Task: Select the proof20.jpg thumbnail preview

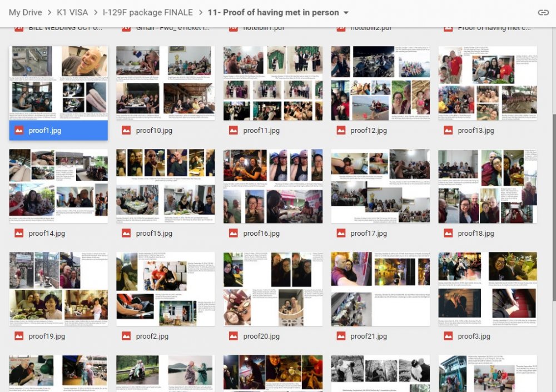Action: click(x=273, y=289)
